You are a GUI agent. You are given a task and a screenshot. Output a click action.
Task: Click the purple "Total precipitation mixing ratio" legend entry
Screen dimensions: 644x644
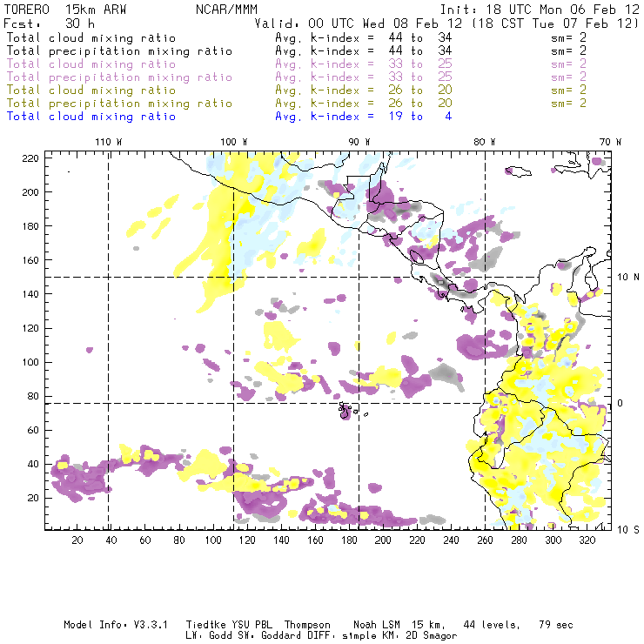point(119,77)
